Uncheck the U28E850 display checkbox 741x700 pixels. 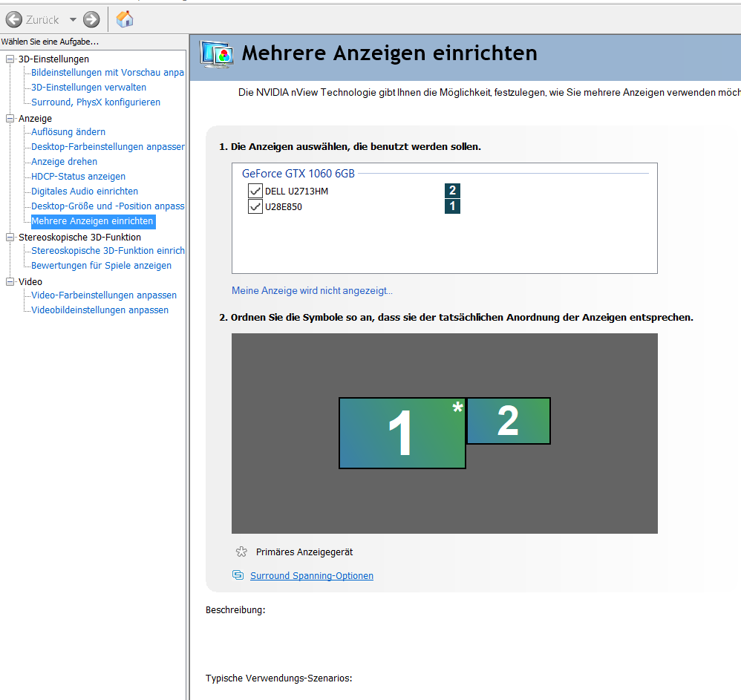(x=255, y=206)
